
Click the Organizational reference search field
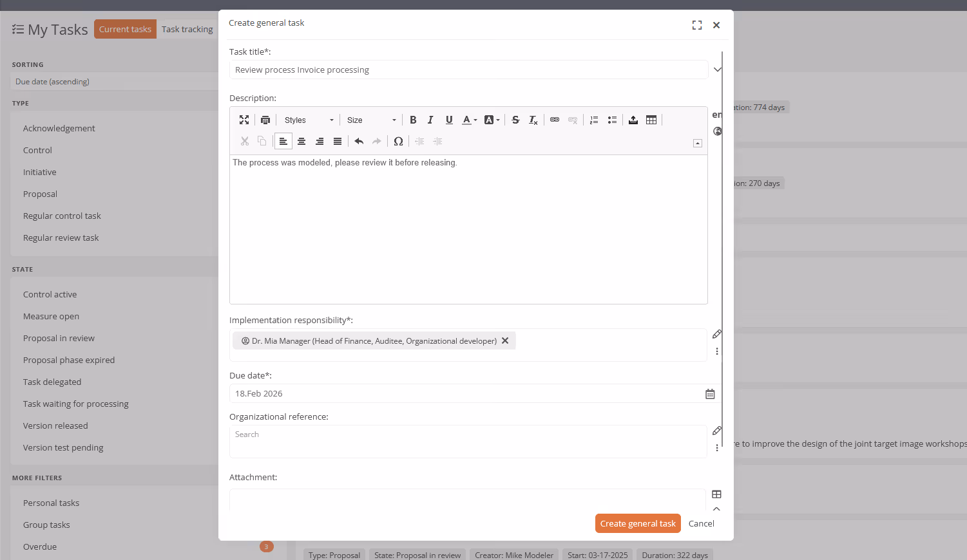(x=468, y=442)
